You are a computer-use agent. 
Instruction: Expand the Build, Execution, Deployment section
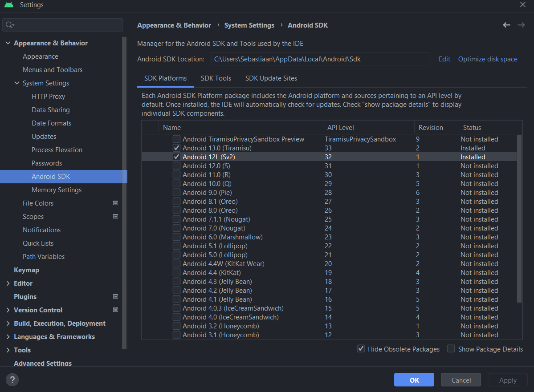pos(8,323)
